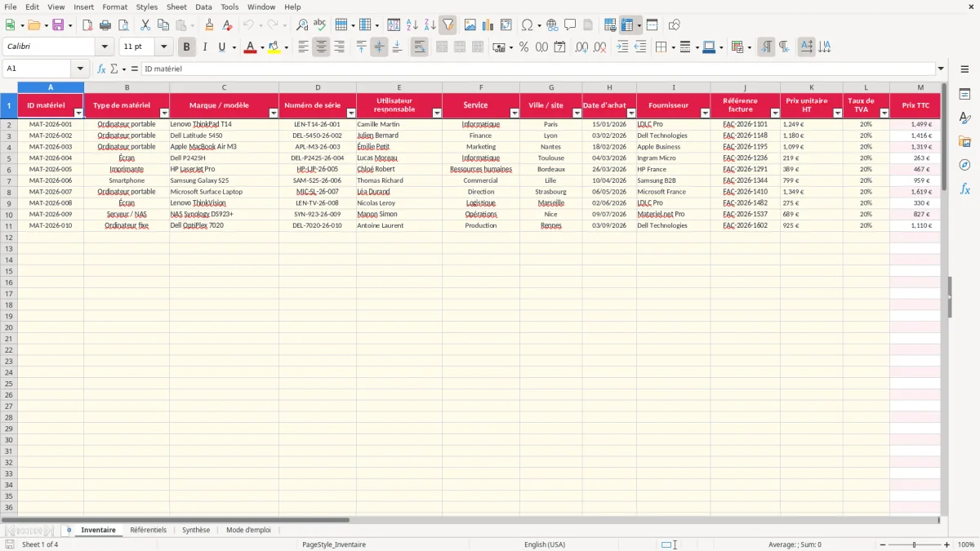Open filter dropdown on Fournisseur column
The width and height of the screenshot is (980, 551).
pos(705,113)
